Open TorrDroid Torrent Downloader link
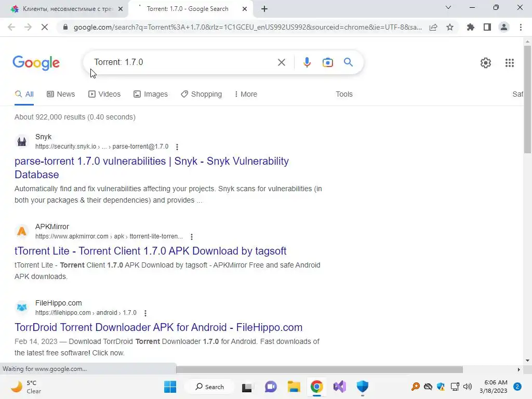 pyautogui.click(x=158, y=327)
